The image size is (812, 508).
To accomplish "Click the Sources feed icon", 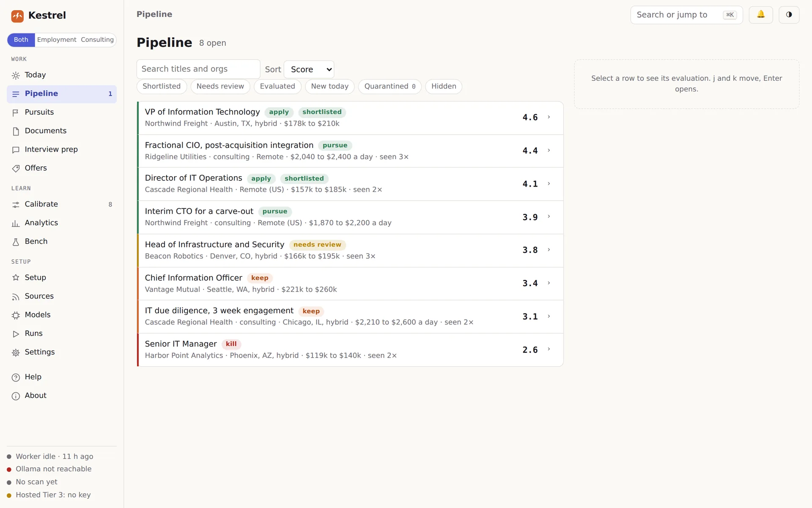I will click(16, 297).
